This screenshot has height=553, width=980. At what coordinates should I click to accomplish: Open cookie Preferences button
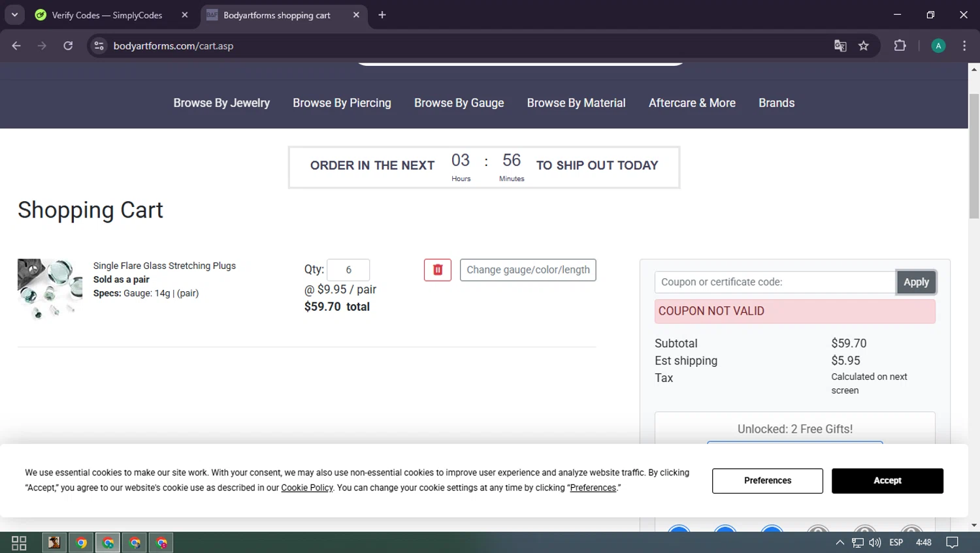coord(768,481)
